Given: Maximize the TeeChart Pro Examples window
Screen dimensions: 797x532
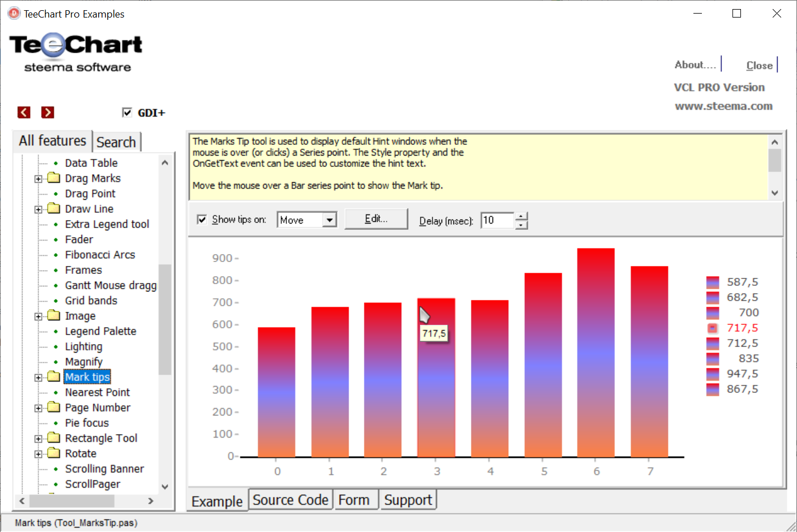Looking at the screenshot, I should 737,14.
